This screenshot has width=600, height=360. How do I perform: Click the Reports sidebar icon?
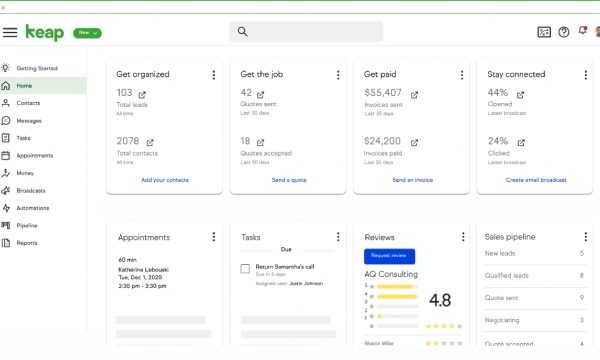(6, 243)
